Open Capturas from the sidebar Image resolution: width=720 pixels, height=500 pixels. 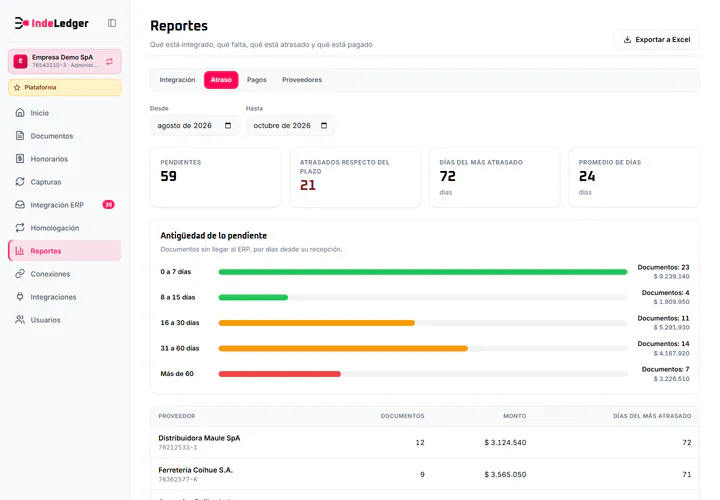tap(65, 181)
